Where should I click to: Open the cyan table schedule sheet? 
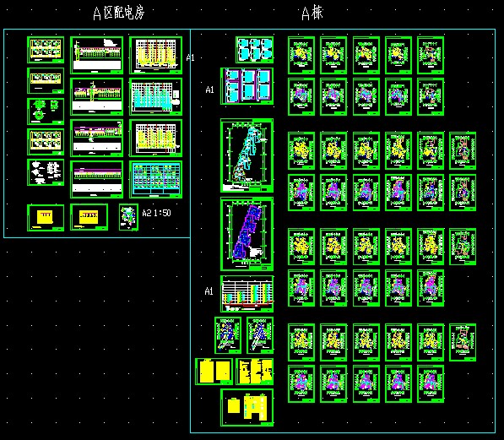pyautogui.click(x=156, y=180)
